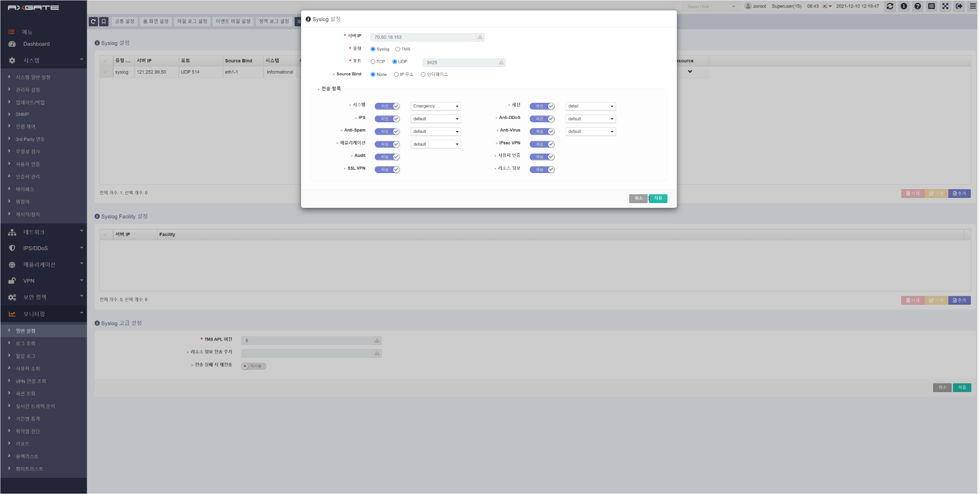
Task: Click 추가 button under Syslog Facility table
Action: coord(959,300)
